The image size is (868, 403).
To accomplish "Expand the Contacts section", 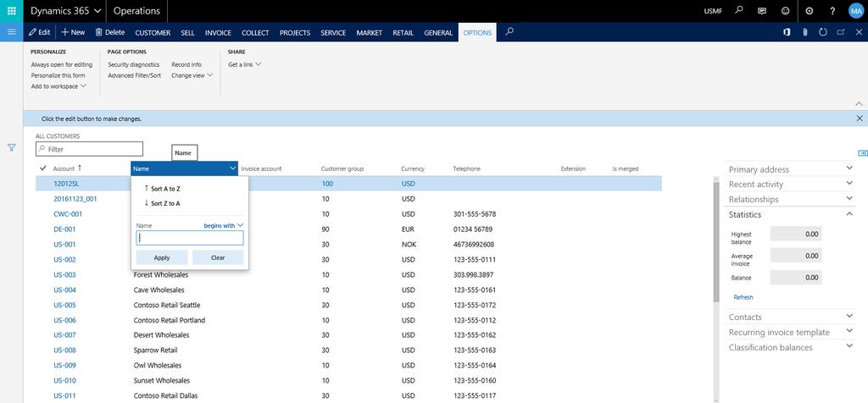I will click(789, 317).
